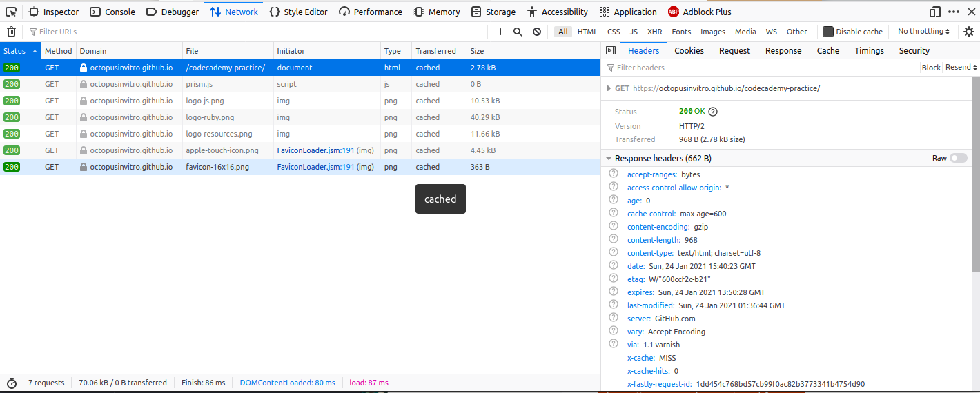The height and width of the screenshot is (393, 980).
Task: Open the Debugger panel
Action: pos(173,12)
